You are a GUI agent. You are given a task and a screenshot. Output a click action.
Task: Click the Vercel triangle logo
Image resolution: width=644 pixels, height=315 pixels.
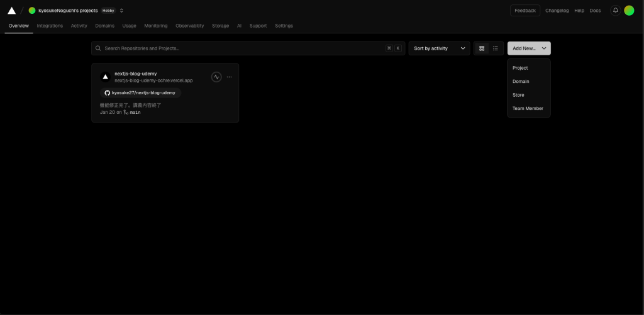click(x=11, y=11)
